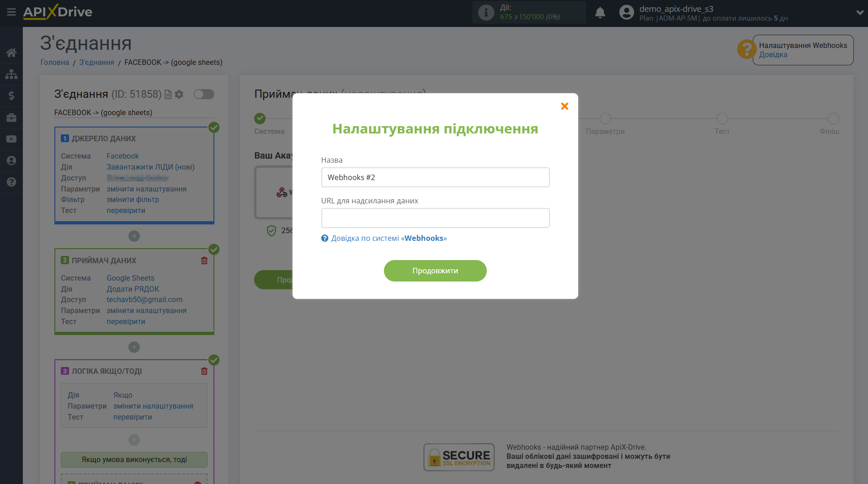Click the orange help question mark icon

[x=746, y=49]
